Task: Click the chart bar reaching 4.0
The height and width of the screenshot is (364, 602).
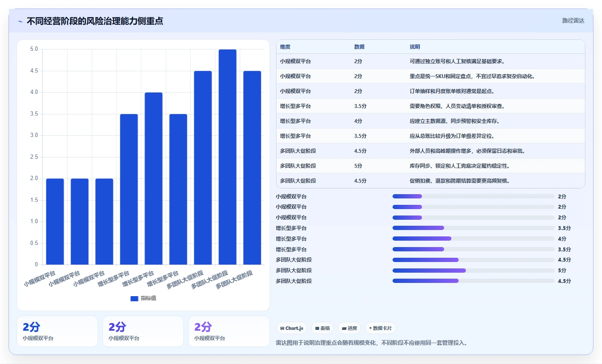Action: coord(154,178)
